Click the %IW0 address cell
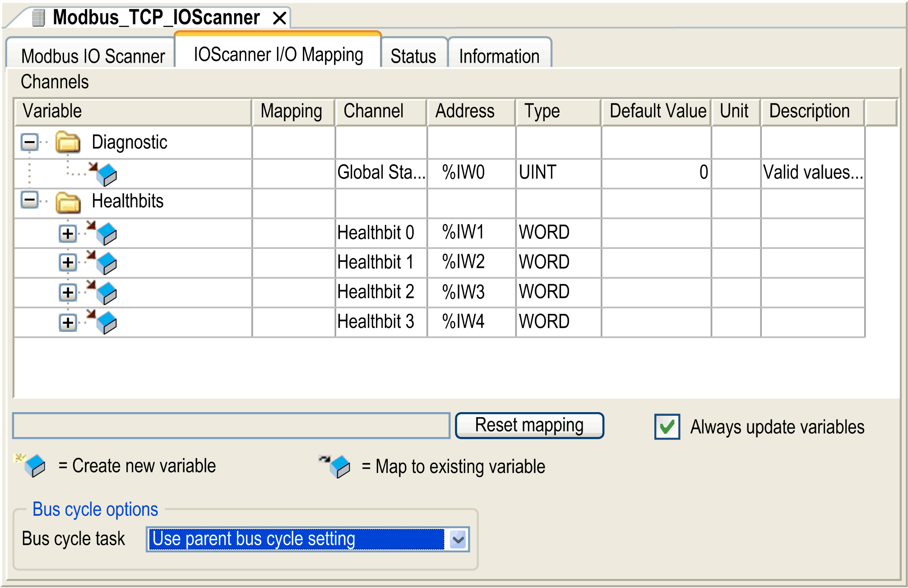The image size is (908, 588). 472,173
